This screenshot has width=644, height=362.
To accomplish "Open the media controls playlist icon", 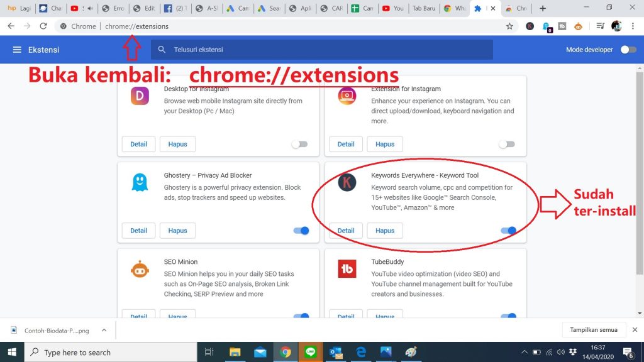I will tap(600, 26).
